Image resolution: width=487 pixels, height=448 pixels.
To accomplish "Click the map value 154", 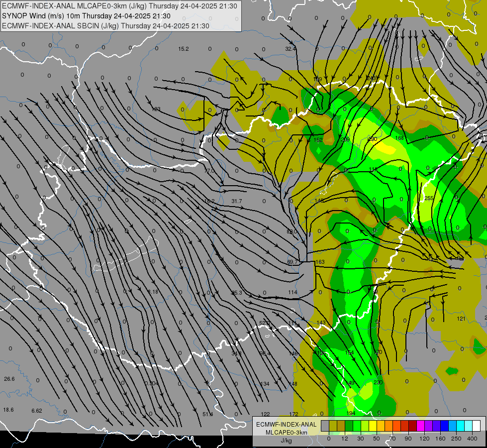I will (349, 352).
